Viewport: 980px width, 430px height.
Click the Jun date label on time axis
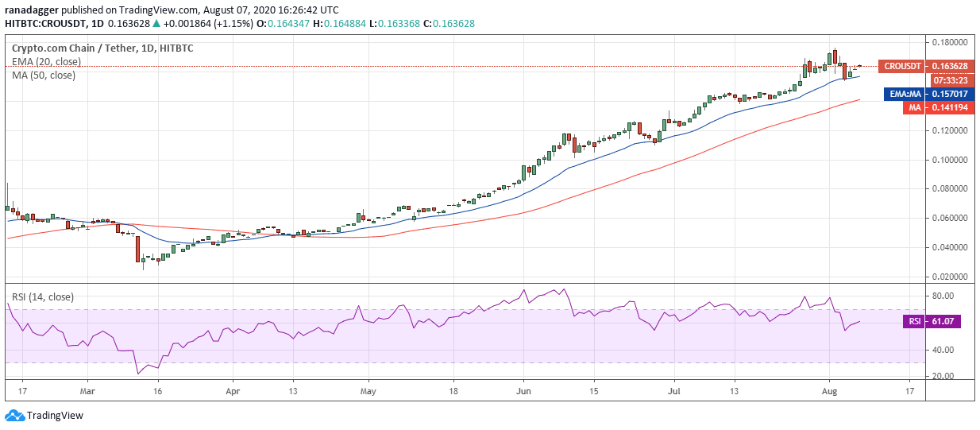pos(523,392)
